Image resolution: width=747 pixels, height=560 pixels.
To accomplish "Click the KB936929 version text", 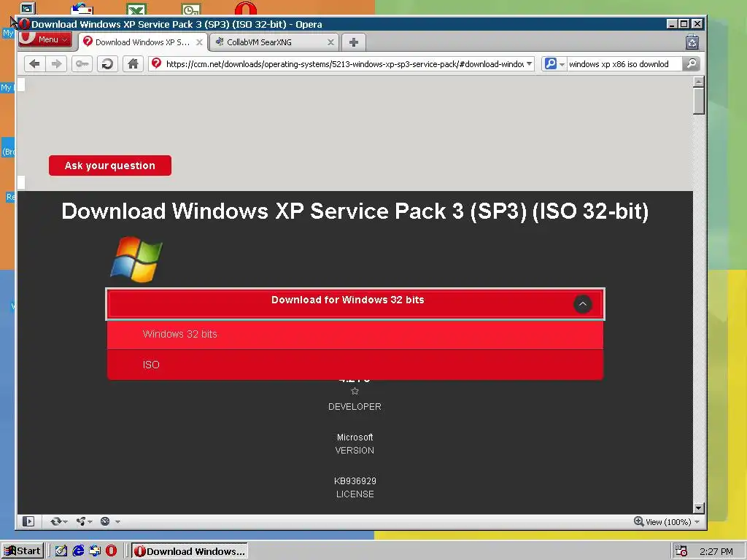I will pyautogui.click(x=355, y=481).
